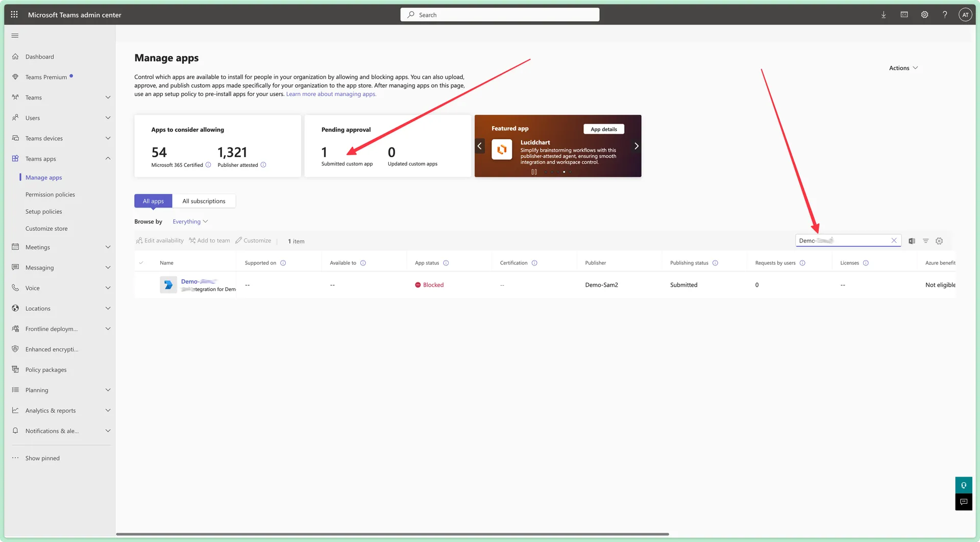Click the Available to info icon
Screen dimensions: 980x542
pos(363,263)
